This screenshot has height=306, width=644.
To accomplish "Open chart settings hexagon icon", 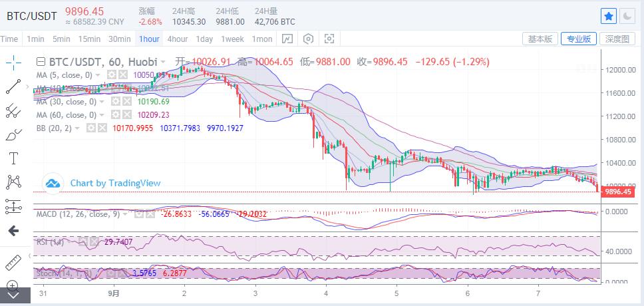I will point(308,39).
